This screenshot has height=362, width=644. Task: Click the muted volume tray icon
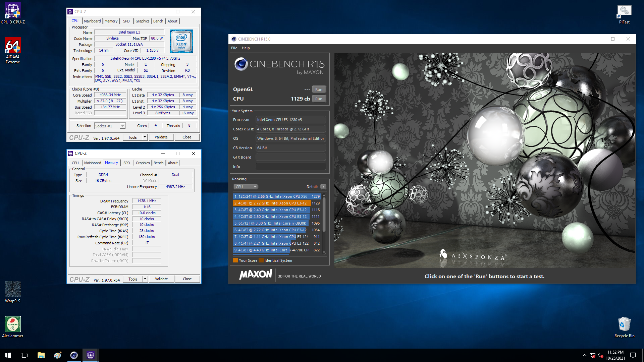coord(601,355)
